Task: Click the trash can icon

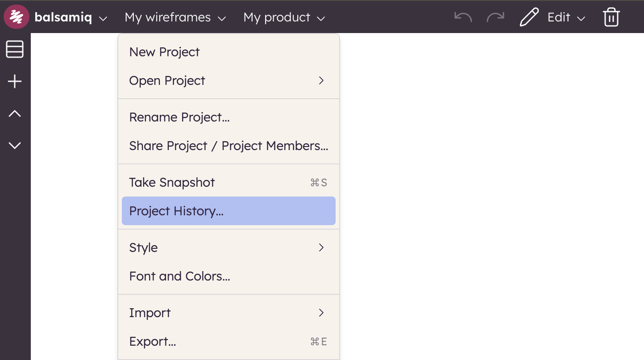Action: pos(611,17)
